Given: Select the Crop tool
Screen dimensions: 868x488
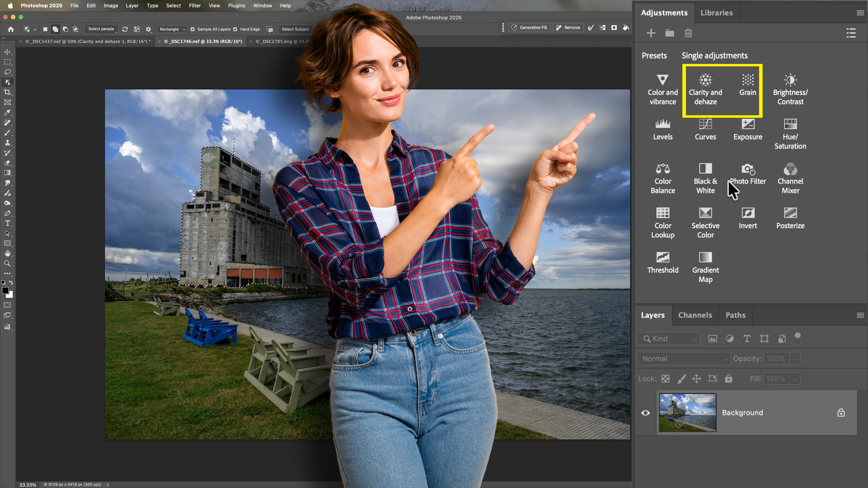Looking at the screenshot, I should coord(8,92).
